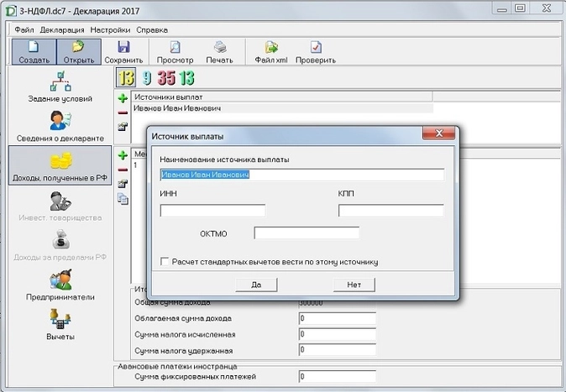The width and height of the screenshot is (566, 392).
Task: Open the Декларация menu
Action: [x=62, y=30]
